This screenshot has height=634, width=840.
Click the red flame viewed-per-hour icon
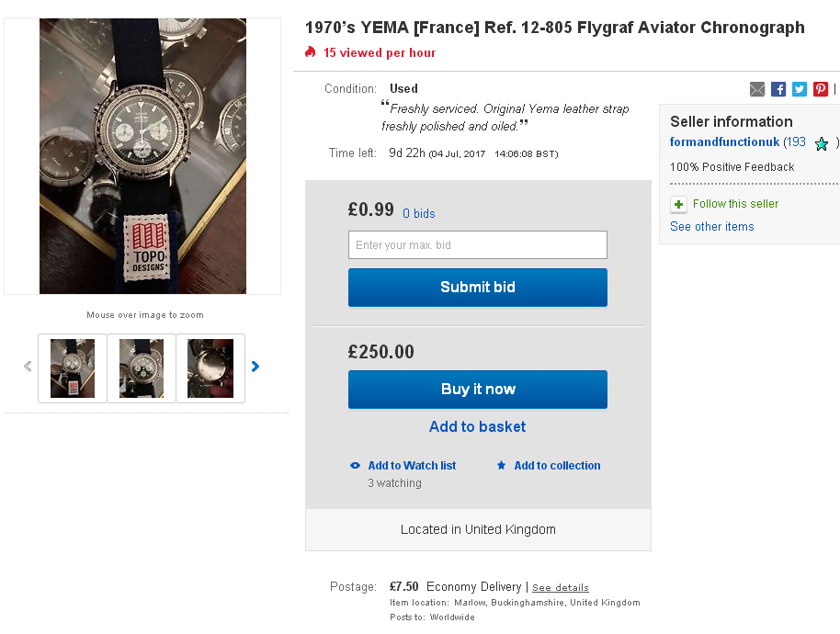coord(311,52)
